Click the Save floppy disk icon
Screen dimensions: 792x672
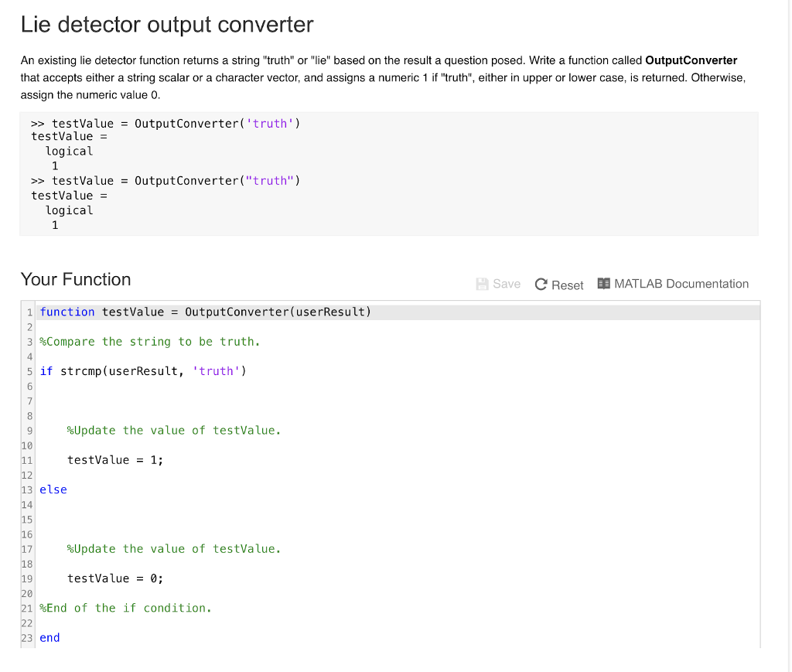483,284
